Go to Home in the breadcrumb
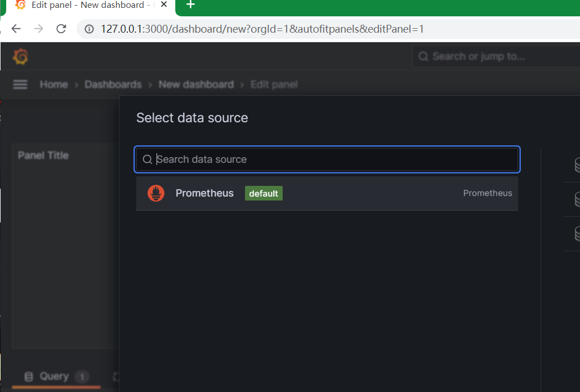580x392 pixels. 53,84
